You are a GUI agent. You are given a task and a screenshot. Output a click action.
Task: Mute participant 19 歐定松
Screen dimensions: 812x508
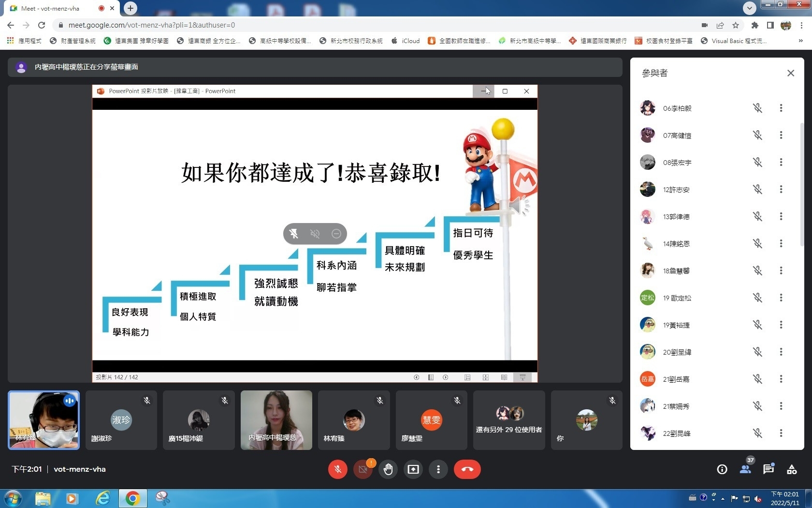click(758, 298)
